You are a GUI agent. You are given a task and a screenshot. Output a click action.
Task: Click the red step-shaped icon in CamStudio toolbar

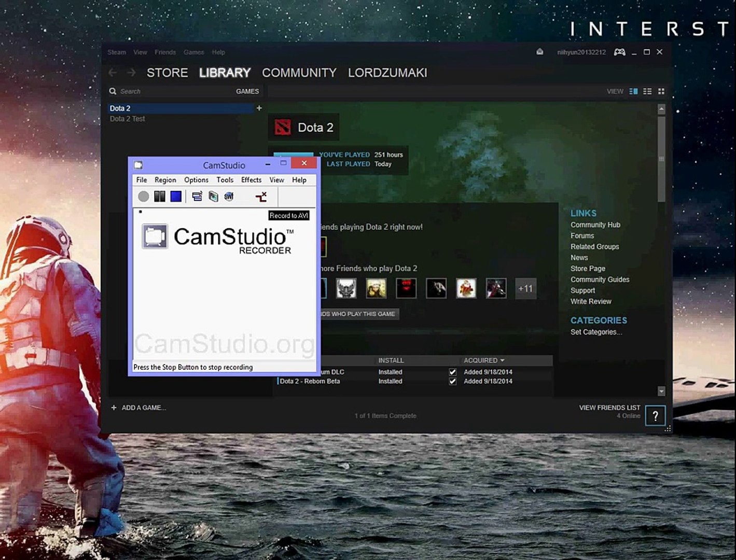(261, 196)
